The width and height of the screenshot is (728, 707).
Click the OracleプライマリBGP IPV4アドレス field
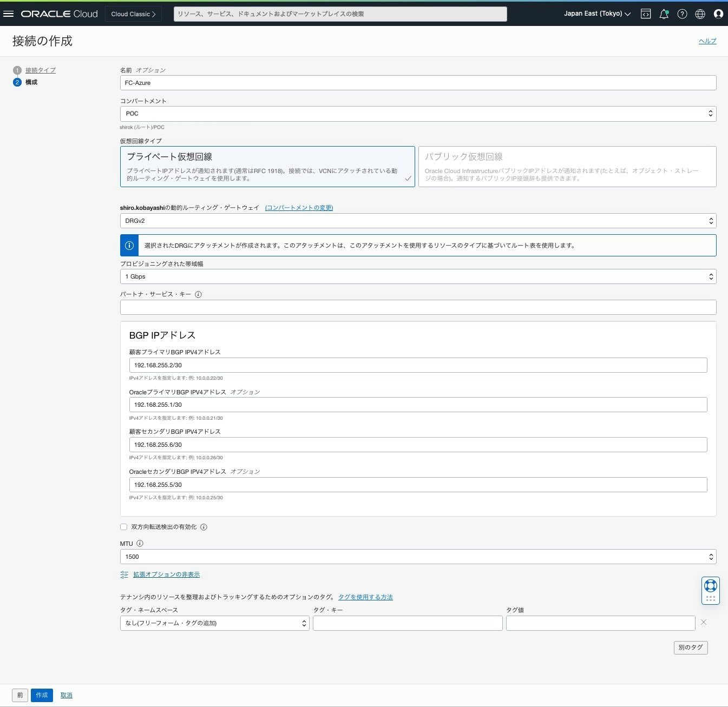(x=418, y=405)
